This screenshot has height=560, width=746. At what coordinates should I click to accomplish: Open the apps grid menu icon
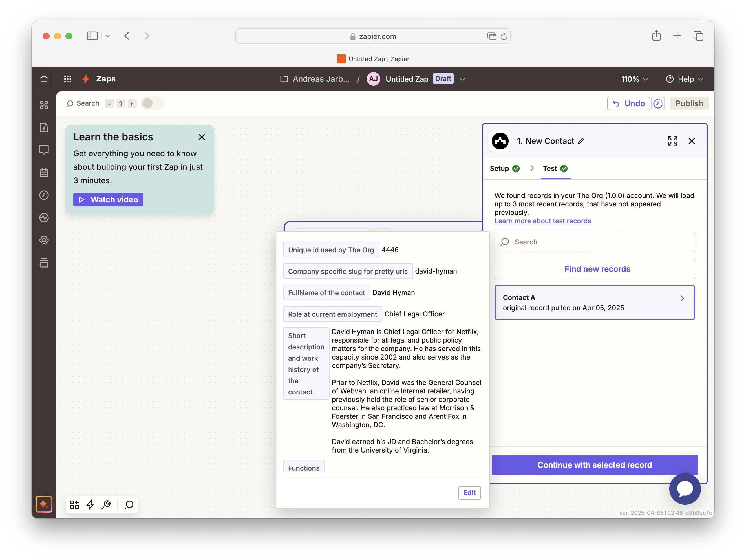[67, 79]
